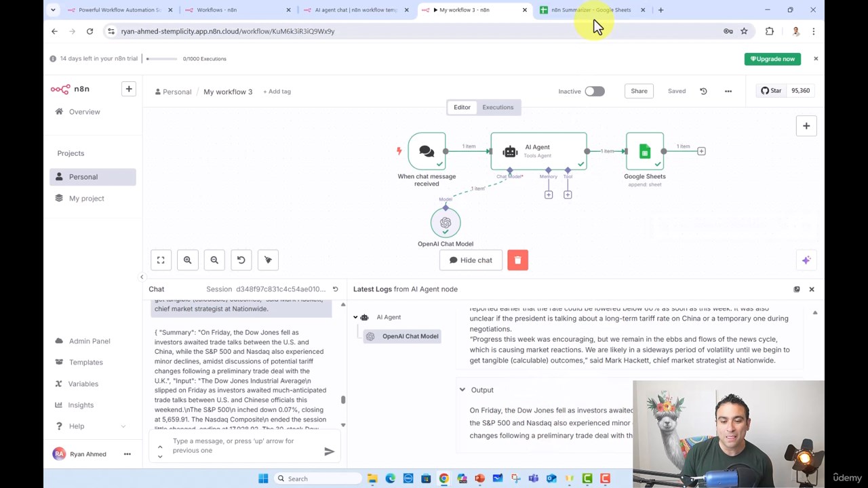868x488 pixels.
Task: Reset the canvas zoom level
Action: click(241, 260)
